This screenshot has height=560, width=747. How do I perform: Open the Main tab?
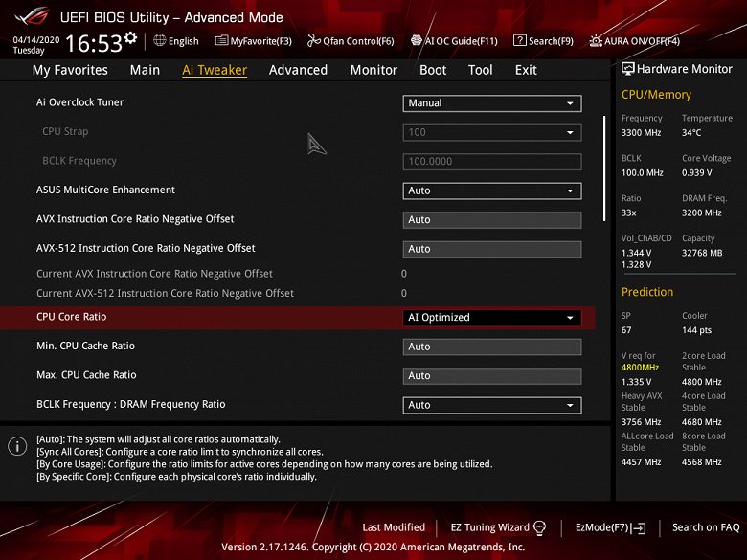(x=145, y=70)
